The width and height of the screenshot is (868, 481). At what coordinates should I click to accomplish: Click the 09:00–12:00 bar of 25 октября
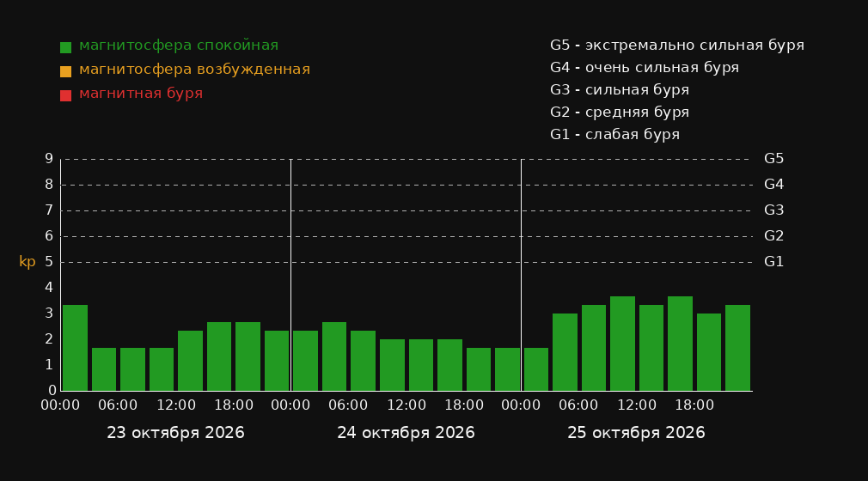(622, 344)
